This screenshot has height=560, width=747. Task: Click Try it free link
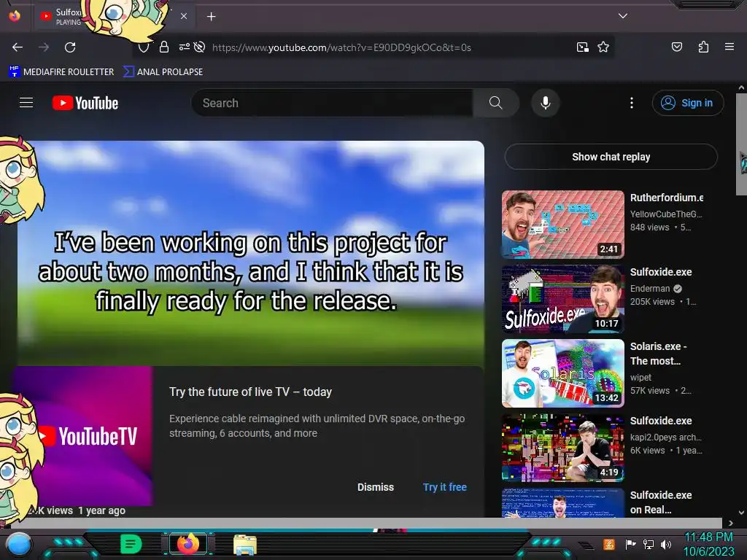(444, 487)
